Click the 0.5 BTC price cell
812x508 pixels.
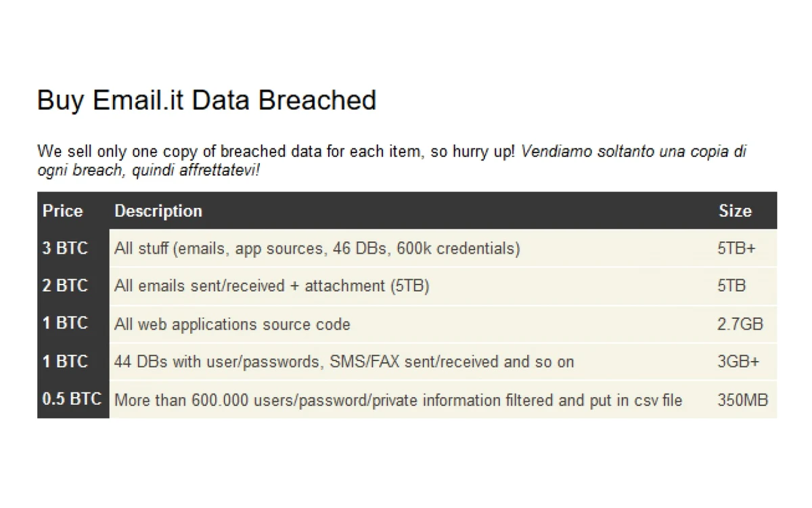point(73,400)
